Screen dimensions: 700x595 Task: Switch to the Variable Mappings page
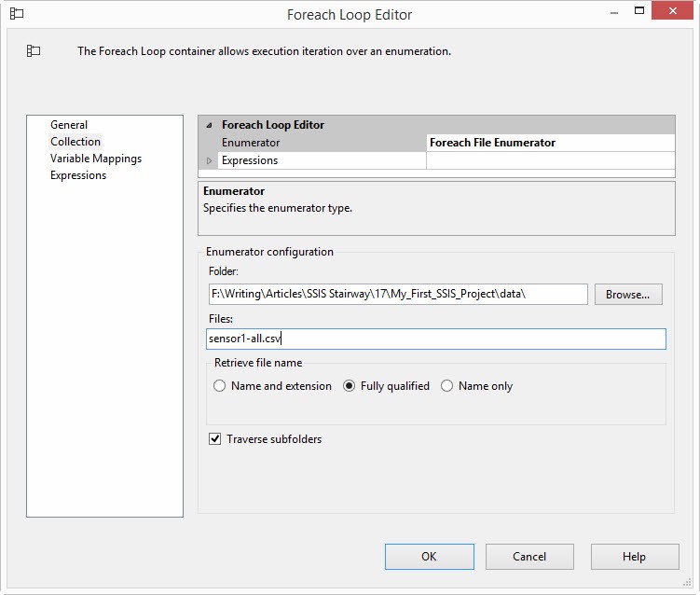[96, 159]
